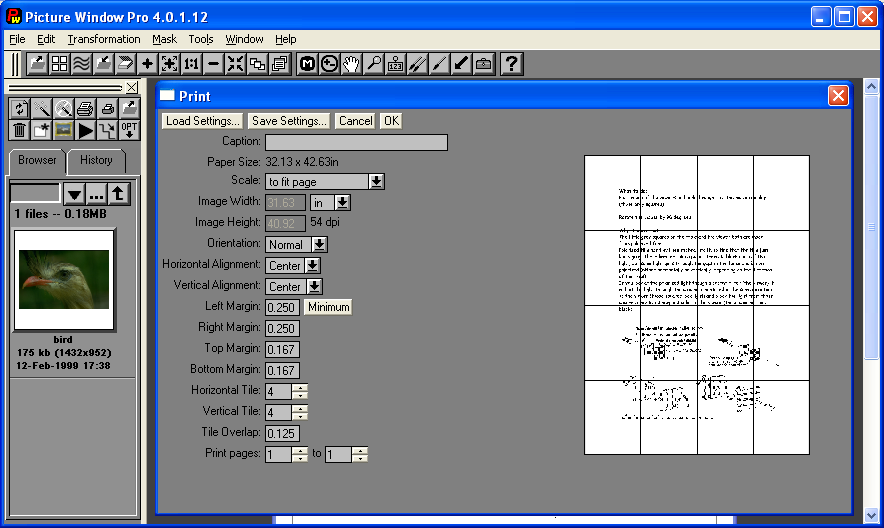Viewport: 884px width, 528px height.
Task: Click the Print pages start spinner
Action: [300, 454]
